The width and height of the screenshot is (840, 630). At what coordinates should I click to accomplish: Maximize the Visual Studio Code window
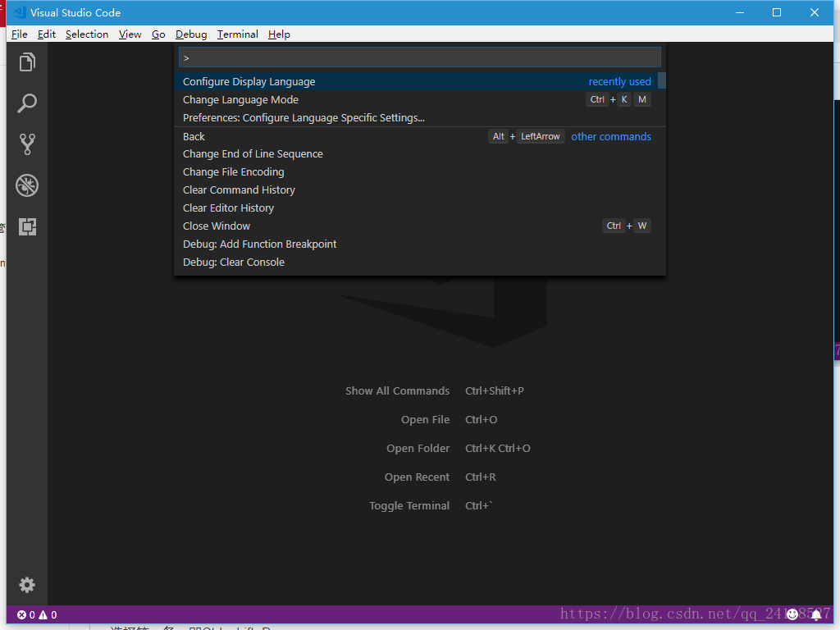tap(777, 12)
